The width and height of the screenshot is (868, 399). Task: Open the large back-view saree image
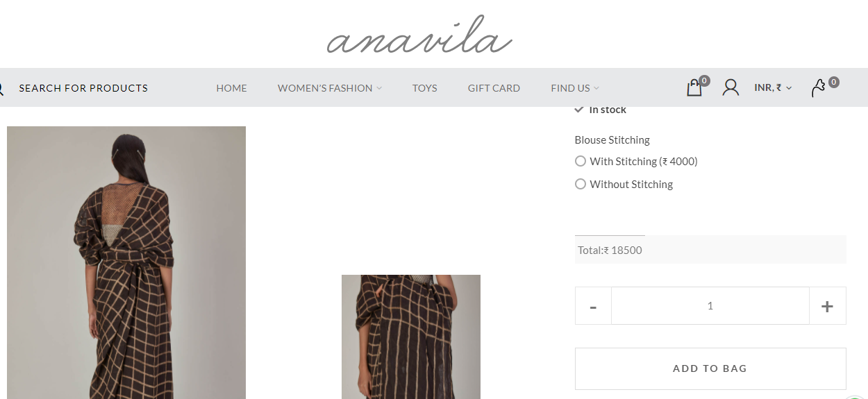point(126,262)
